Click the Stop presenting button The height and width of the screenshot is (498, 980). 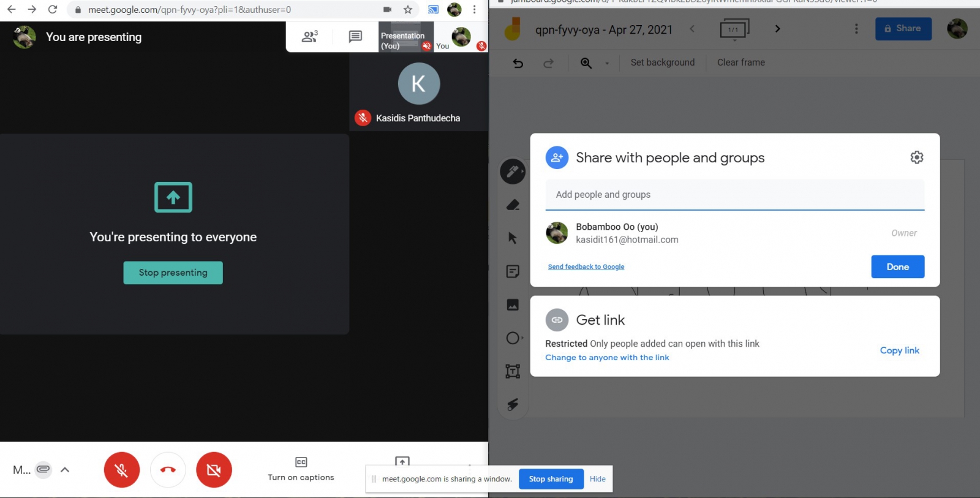pos(173,273)
